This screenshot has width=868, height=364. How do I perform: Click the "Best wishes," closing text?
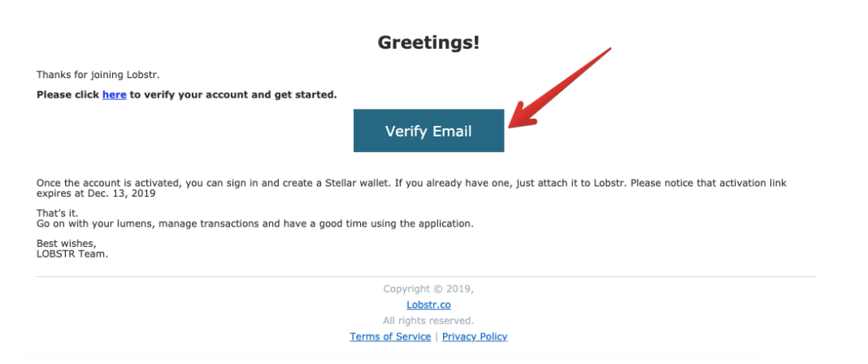66,243
